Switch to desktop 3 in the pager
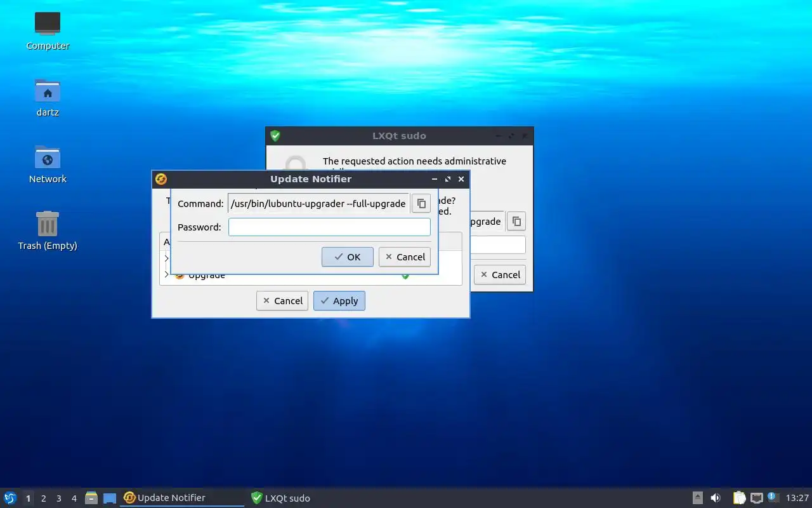This screenshot has height=508, width=812. (59, 498)
